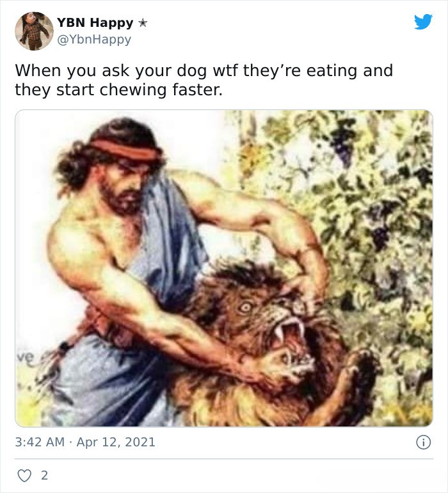The width and height of the screenshot is (448, 493).
Task: Open the attached painting image
Action: coord(224,268)
